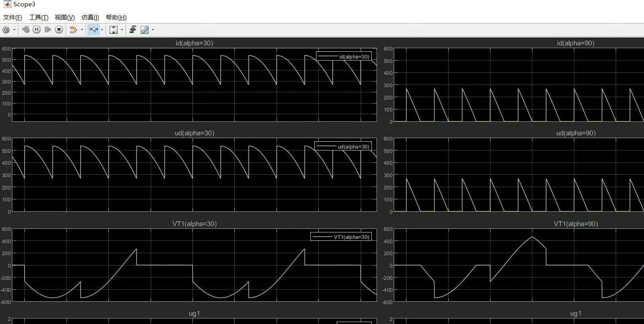Click the Step Forward button

(48, 29)
